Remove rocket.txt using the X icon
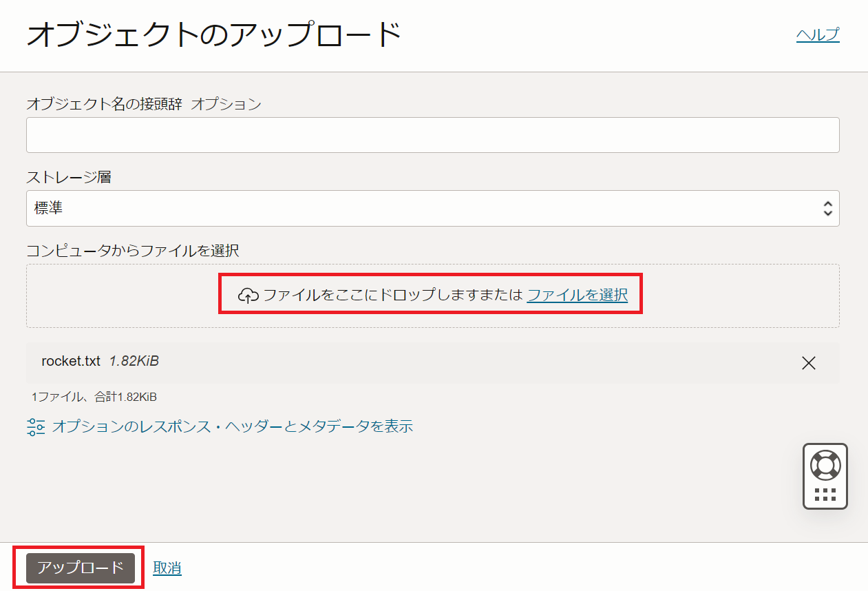Image resolution: width=868 pixels, height=591 pixels. (x=808, y=363)
